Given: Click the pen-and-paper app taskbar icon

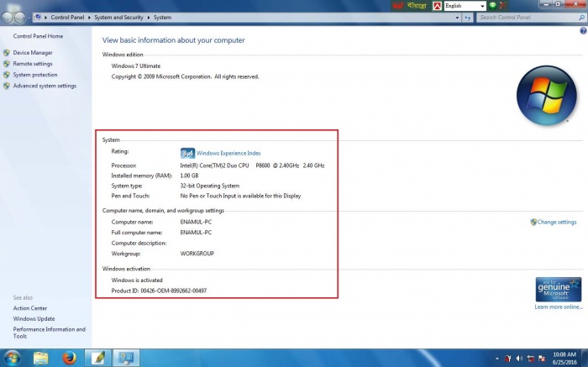Looking at the screenshot, I should tap(98, 358).
